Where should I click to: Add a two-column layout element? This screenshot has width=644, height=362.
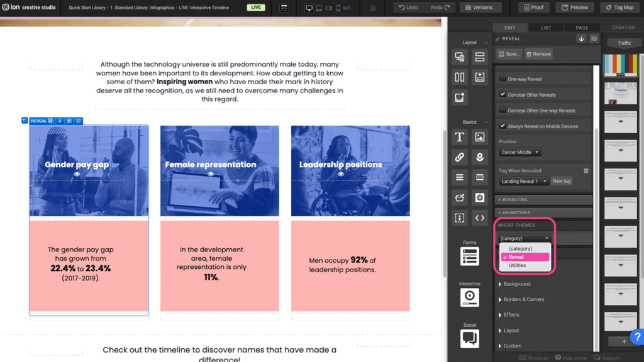tap(460, 77)
